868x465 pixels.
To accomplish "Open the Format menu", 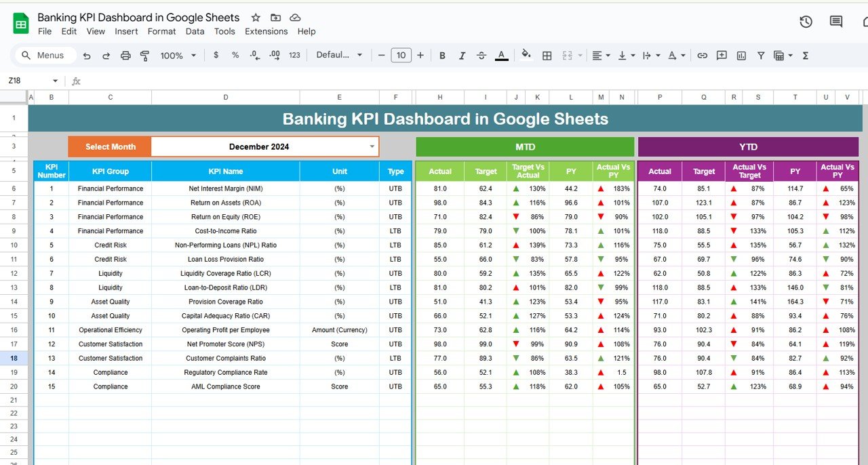I will tap(161, 31).
